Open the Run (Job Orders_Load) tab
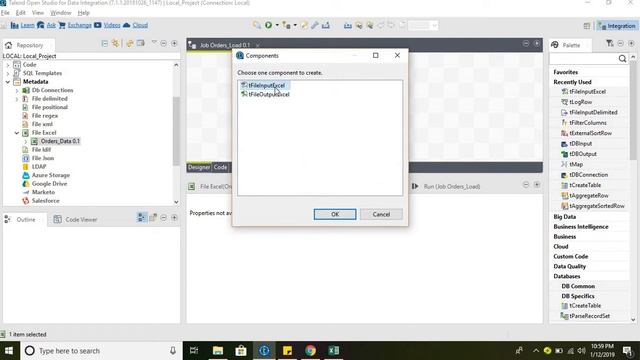This screenshot has width=640, height=360. [446, 187]
